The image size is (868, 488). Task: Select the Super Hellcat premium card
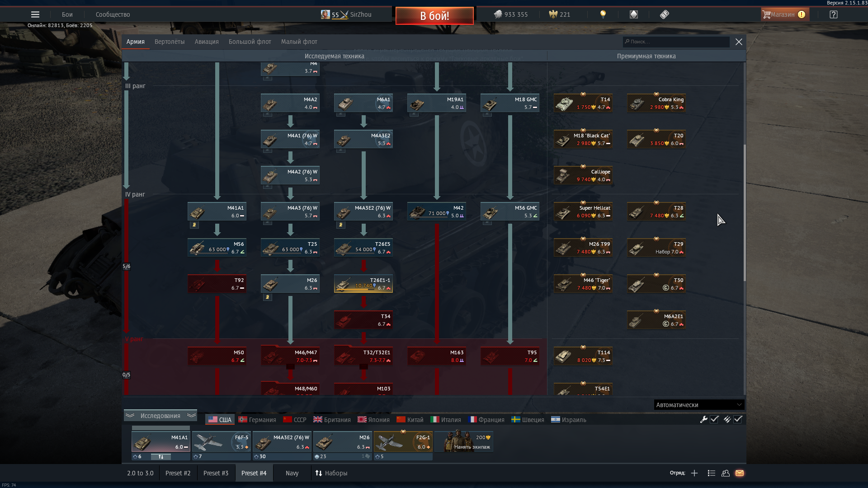pos(583,211)
